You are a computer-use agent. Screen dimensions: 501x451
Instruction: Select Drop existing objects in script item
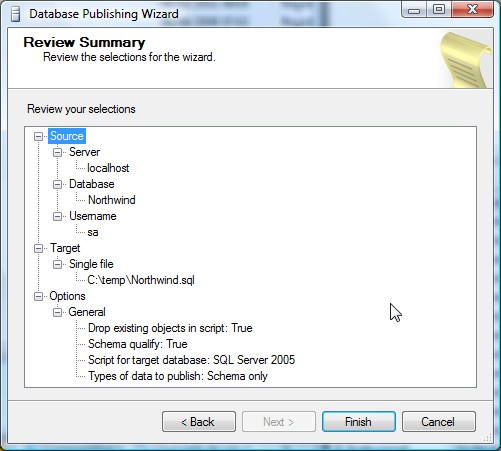[170, 328]
